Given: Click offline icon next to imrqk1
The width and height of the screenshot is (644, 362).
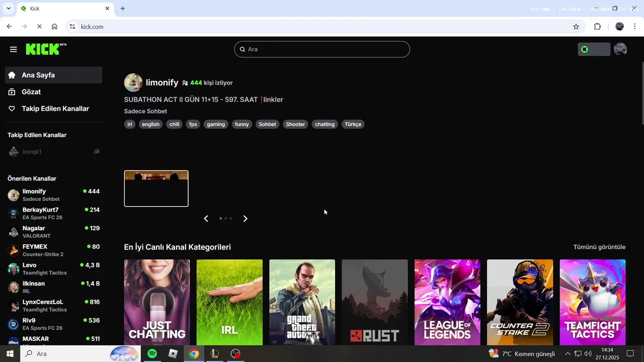Looking at the screenshot, I should tap(97, 151).
